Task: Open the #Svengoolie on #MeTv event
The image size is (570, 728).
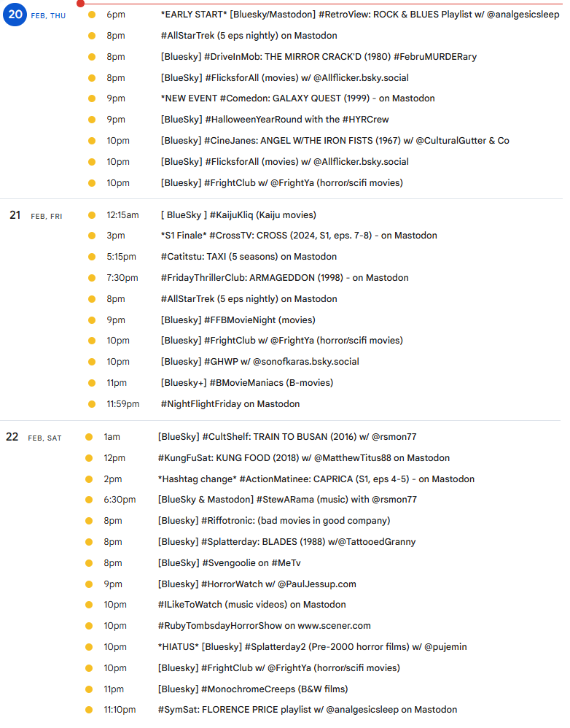Action: coord(229,563)
